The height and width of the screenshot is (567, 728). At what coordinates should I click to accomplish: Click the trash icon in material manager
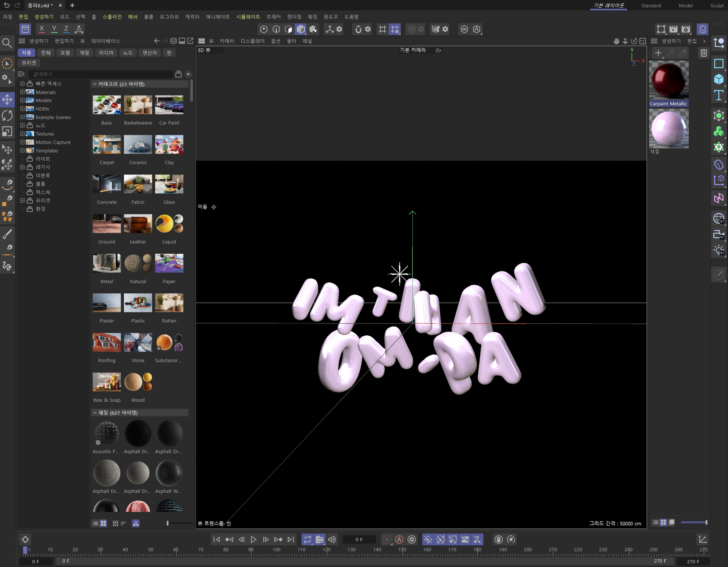703,53
